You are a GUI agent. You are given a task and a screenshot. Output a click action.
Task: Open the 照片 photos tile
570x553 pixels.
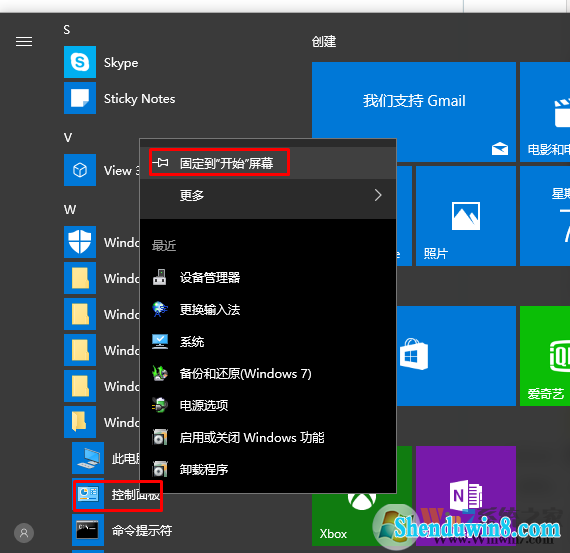466,216
